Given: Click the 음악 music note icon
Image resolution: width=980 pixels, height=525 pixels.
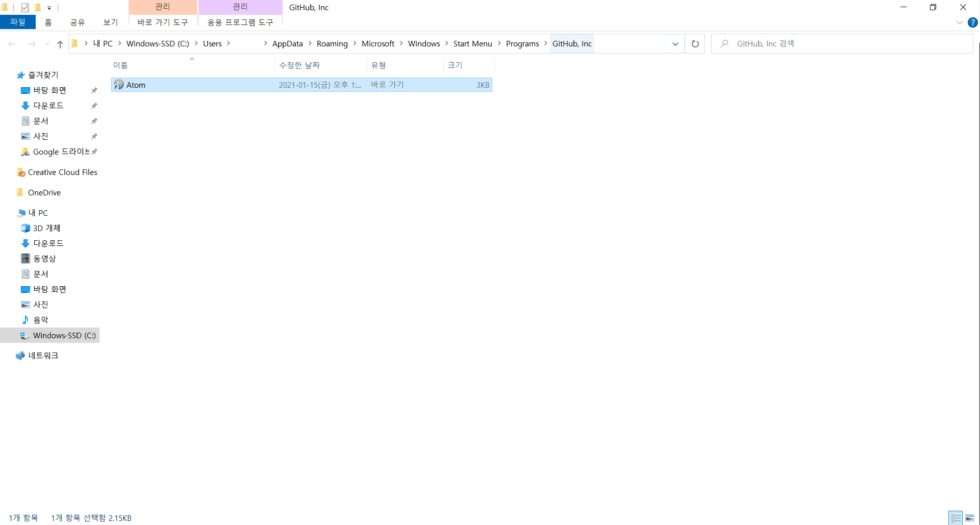Looking at the screenshot, I should pos(26,320).
